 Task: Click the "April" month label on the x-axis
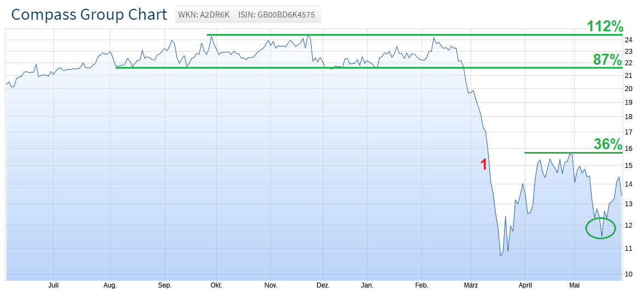pyautogui.click(x=525, y=285)
